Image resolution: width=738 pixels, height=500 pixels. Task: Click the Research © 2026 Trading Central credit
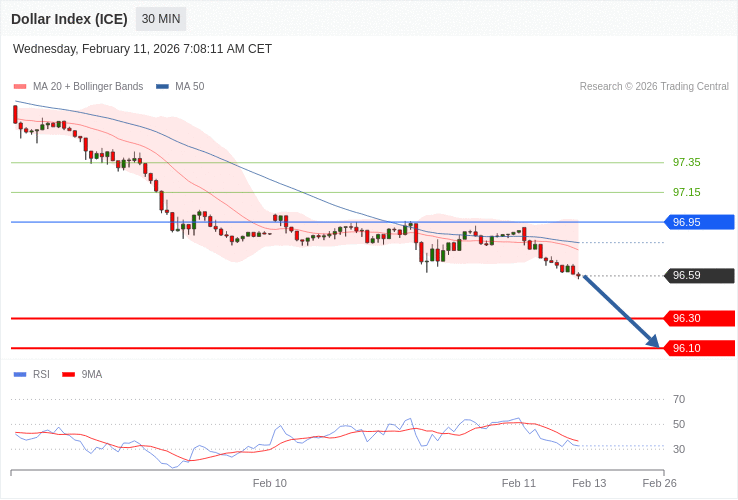(x=654, y=87)
